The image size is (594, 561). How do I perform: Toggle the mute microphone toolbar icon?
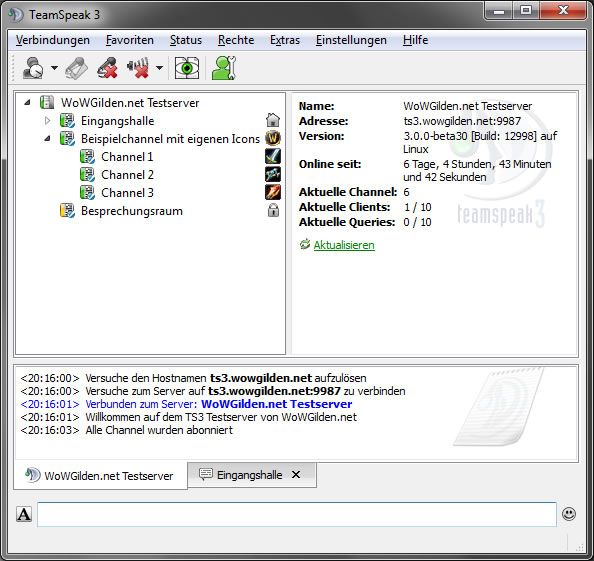[108, 68]
